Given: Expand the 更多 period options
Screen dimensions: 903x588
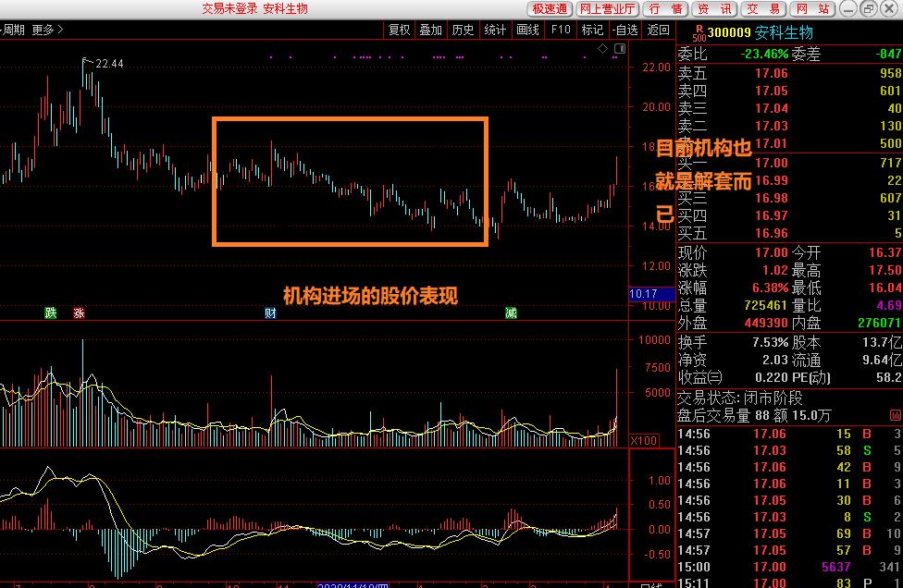Looking at the screenshot, I should [x=47, y=30].
